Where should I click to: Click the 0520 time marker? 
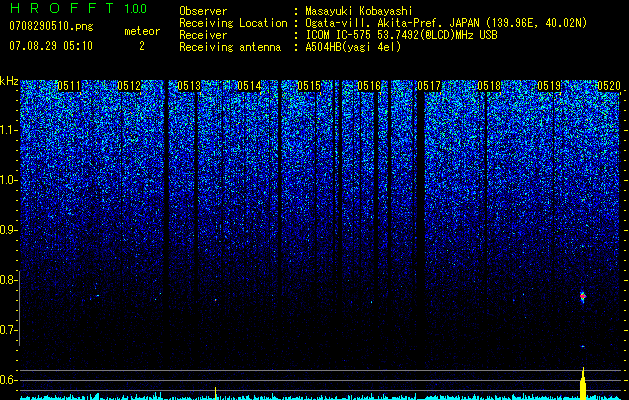click(x=609, y=86)
